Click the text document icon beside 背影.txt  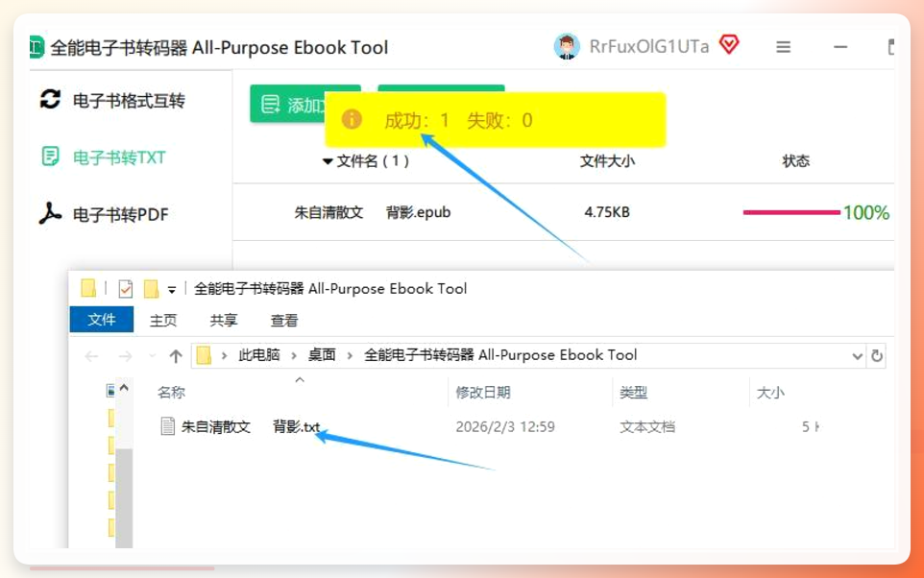pyautogui.click(x=167, y=426)
